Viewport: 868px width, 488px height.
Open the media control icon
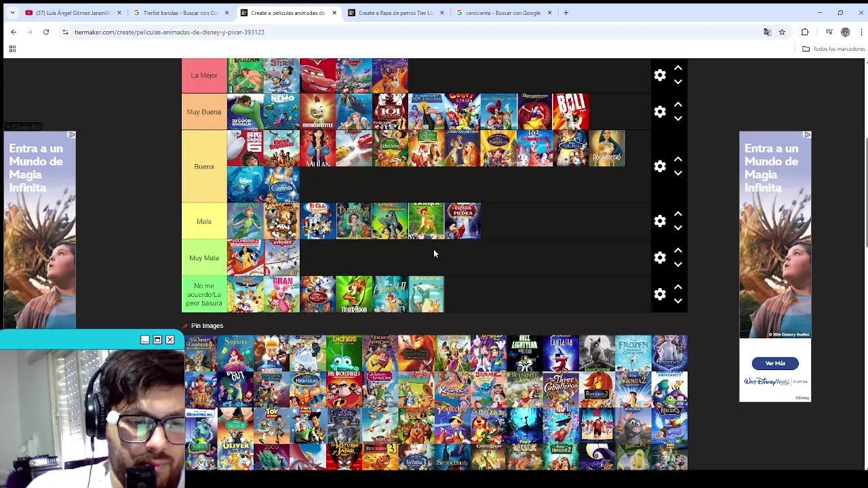tap(829, 32)
